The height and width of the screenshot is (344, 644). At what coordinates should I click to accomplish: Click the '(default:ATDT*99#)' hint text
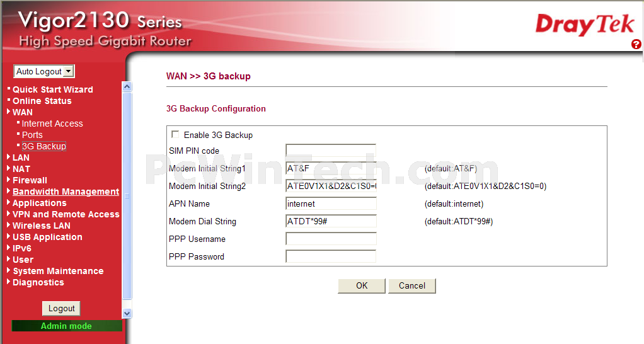(x=458, y=222)
